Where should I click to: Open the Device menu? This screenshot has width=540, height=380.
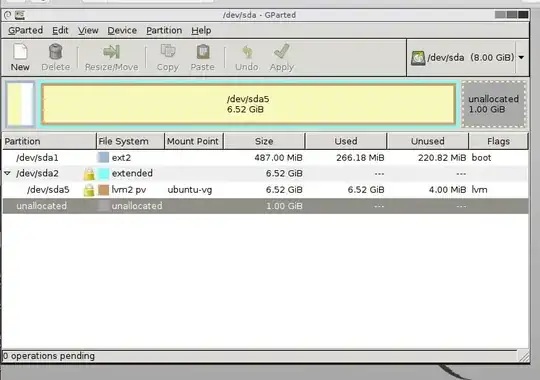[122, 30]
